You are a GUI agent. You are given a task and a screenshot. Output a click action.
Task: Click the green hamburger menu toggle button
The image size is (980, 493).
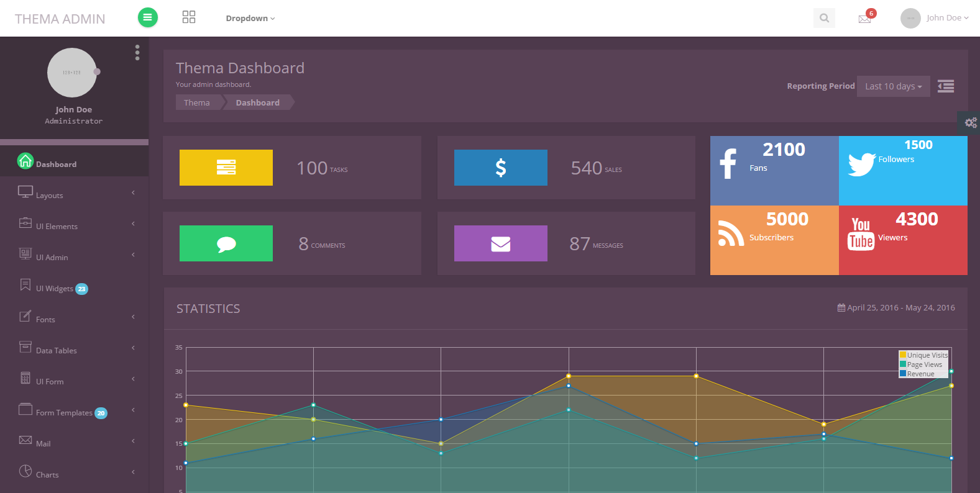[147, 17]
